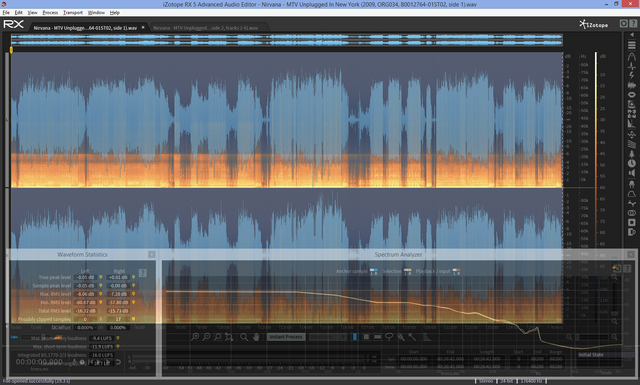Viewport: 640px width, 385px height.
Task: Open the Help menu
Action: tap(115, 13)
